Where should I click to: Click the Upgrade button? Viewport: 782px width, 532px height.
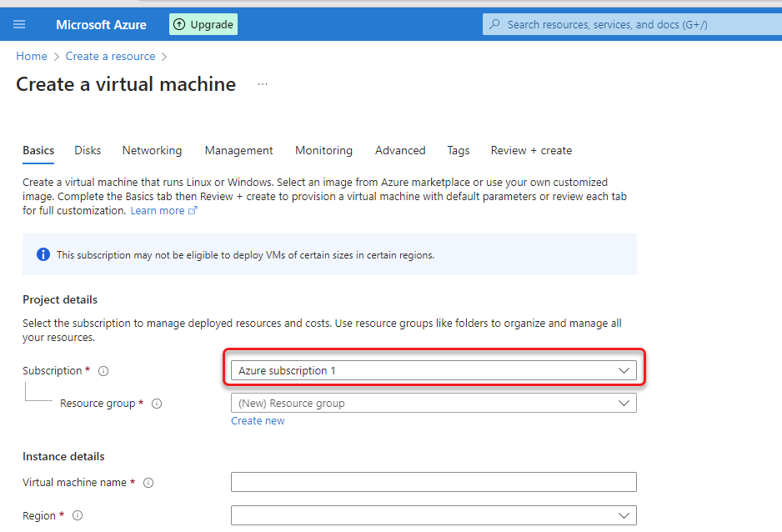pos(203,23)
